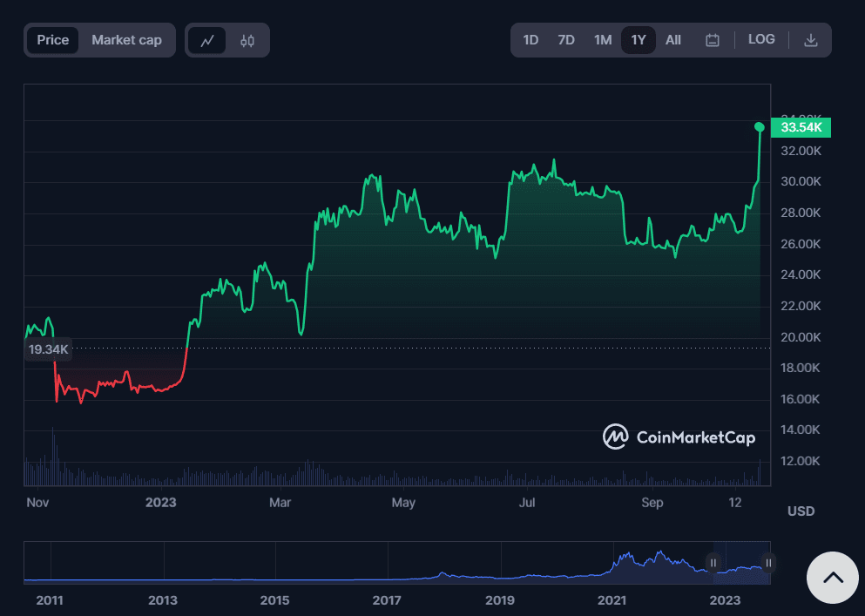Click the 33.54K current price label
Image resolution: width=865 pixels, height=616 pixels.
801,127
